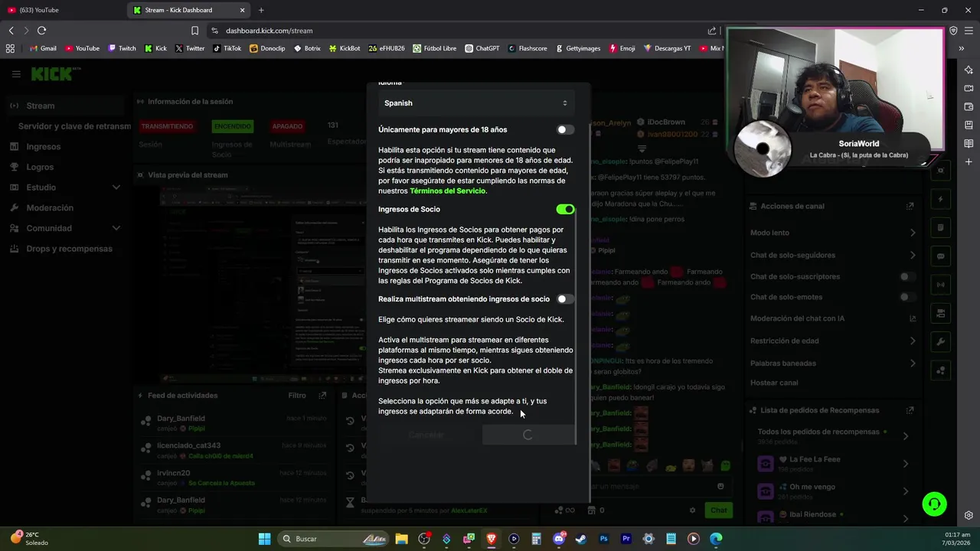Expand Modo lento options
This screenshot has height=551, width=980.
[913, 233]
